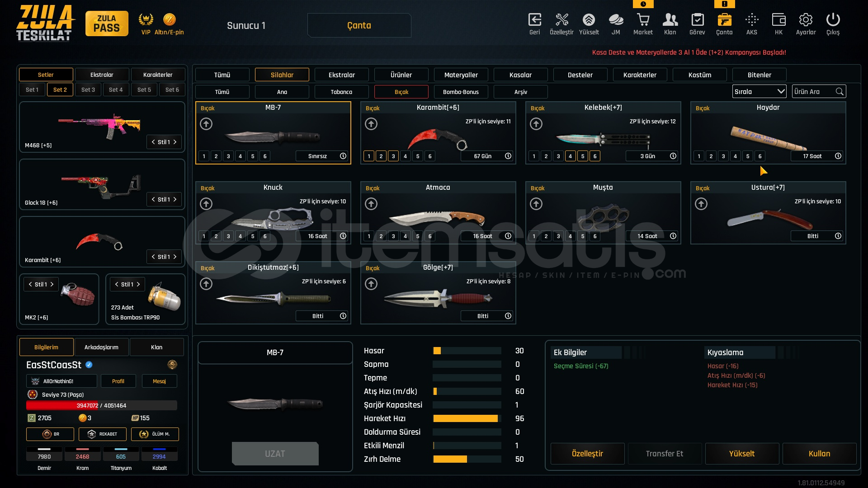Select the Set 3 tab
This screenshot has width=868, height=488.
point(88,89)
